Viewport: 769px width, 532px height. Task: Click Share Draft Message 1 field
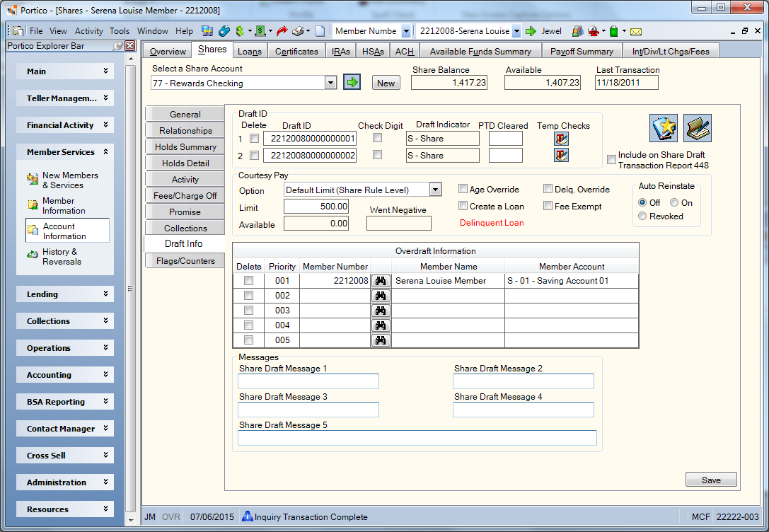coord(308,381)
